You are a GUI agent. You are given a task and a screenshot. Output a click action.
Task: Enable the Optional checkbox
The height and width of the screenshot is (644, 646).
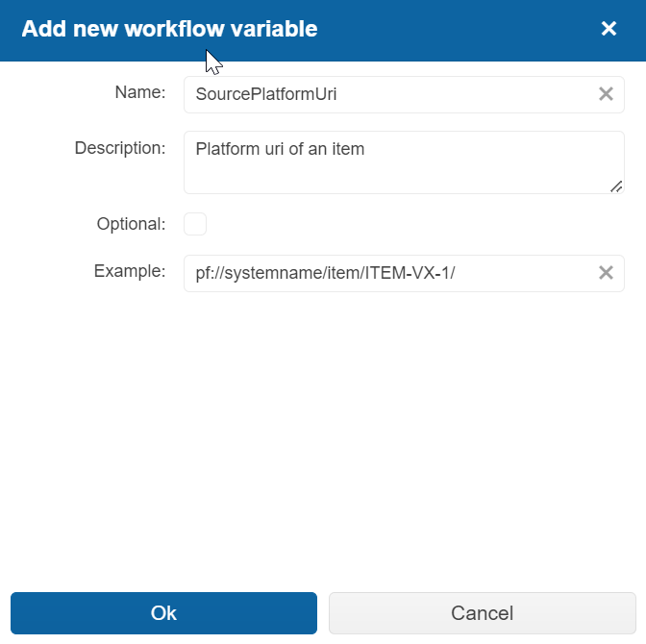[x=195, y=224]
